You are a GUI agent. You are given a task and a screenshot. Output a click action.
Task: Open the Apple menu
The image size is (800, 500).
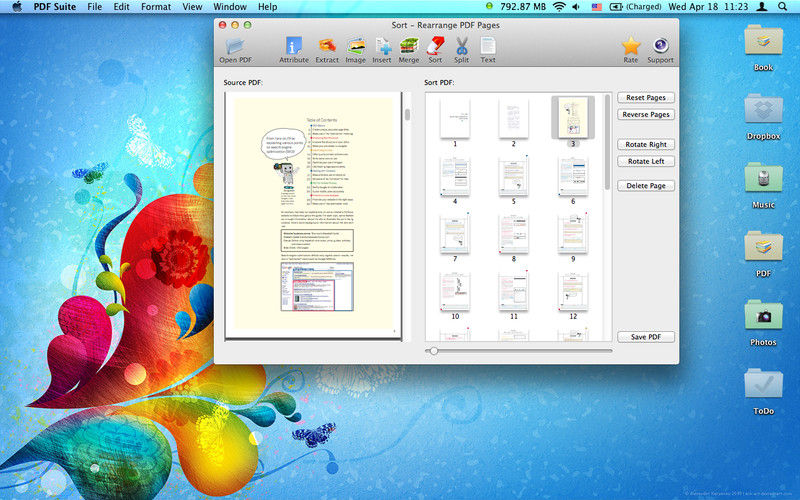(x=17, y=7)
